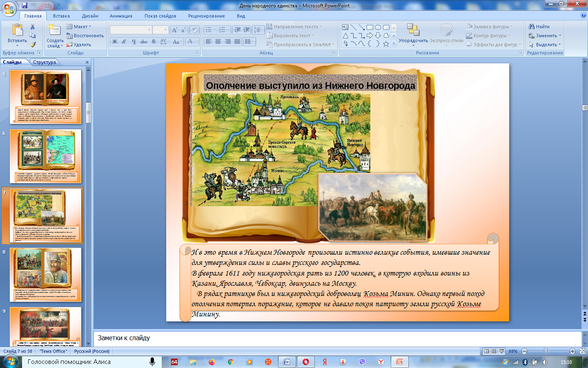
Task: Toggle Bold (Ж) formatting
Action: [115, 42]
